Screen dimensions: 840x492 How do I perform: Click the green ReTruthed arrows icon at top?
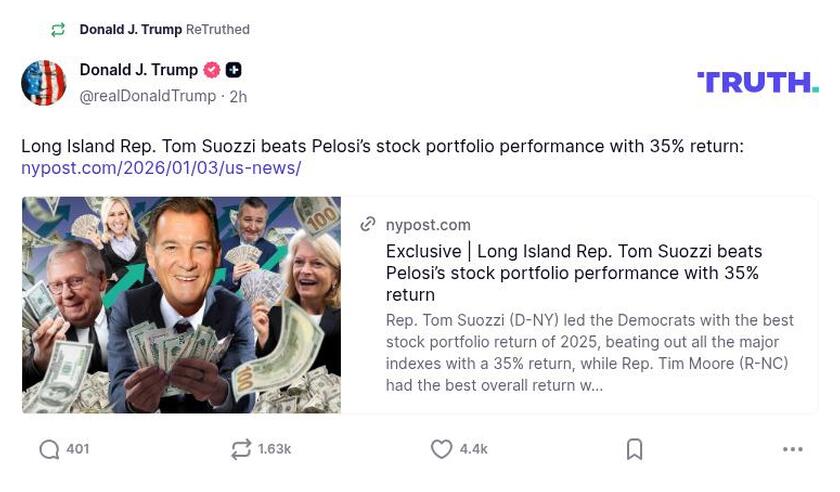(x=58, y=30)
